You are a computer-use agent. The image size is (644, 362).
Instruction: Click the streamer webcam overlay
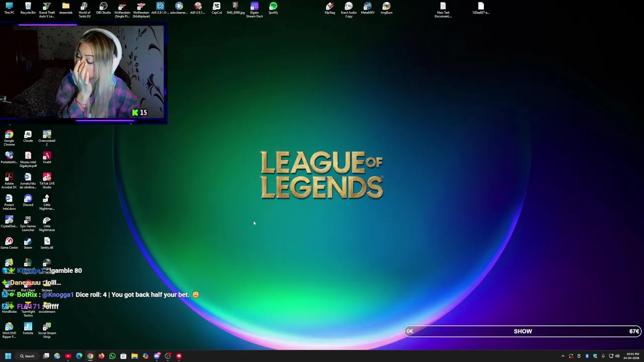pyautogui.click(x=83, y=73)
